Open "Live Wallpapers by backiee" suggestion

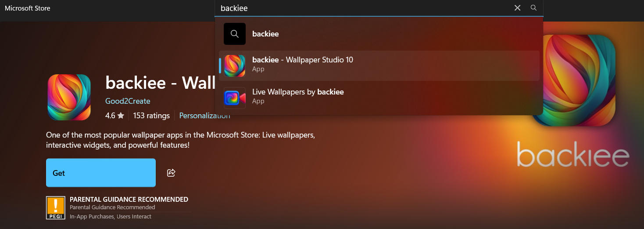point(298,92)
